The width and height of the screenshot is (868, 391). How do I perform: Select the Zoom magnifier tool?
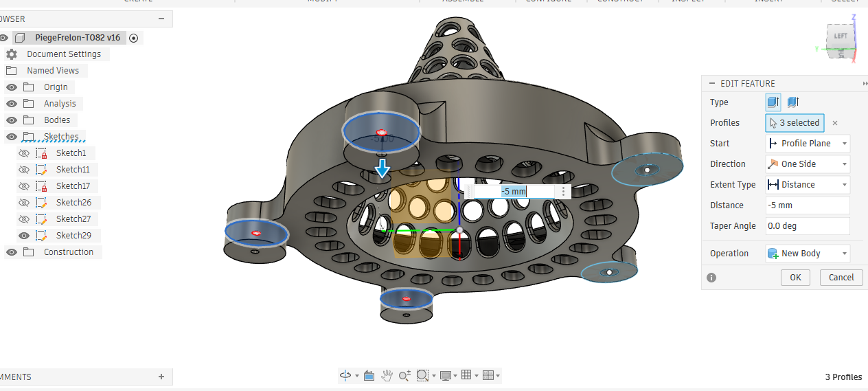(404, 375)
